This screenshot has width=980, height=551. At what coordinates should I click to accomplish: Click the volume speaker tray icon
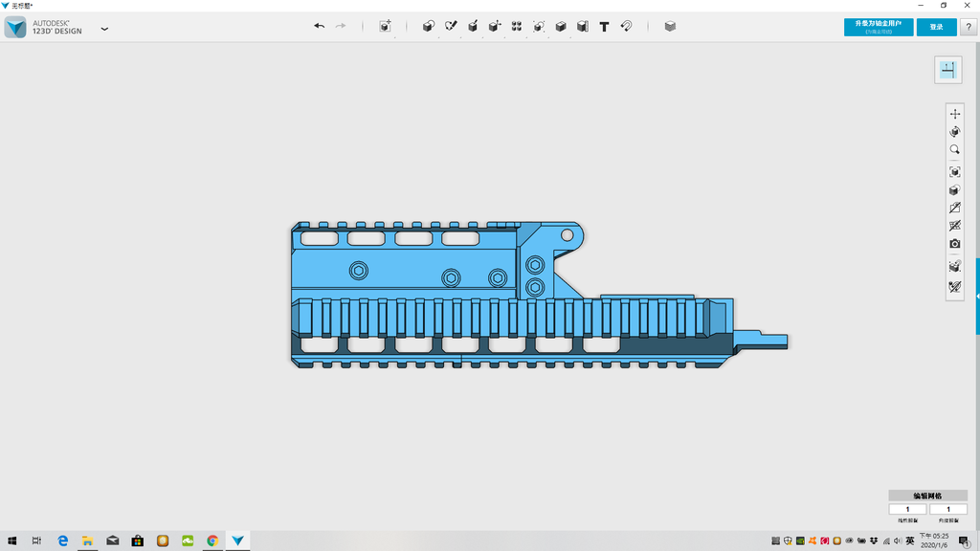pyautogui.click(x=898, y=541)
